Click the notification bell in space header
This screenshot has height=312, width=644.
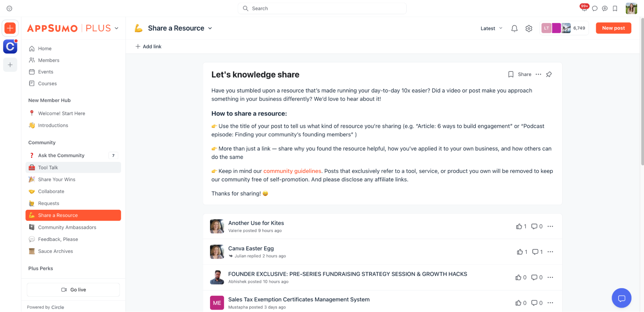[514, 28]
